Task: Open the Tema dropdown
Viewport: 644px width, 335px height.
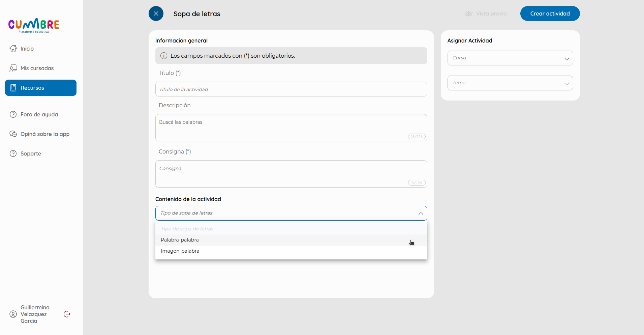Action: (510, 83)
